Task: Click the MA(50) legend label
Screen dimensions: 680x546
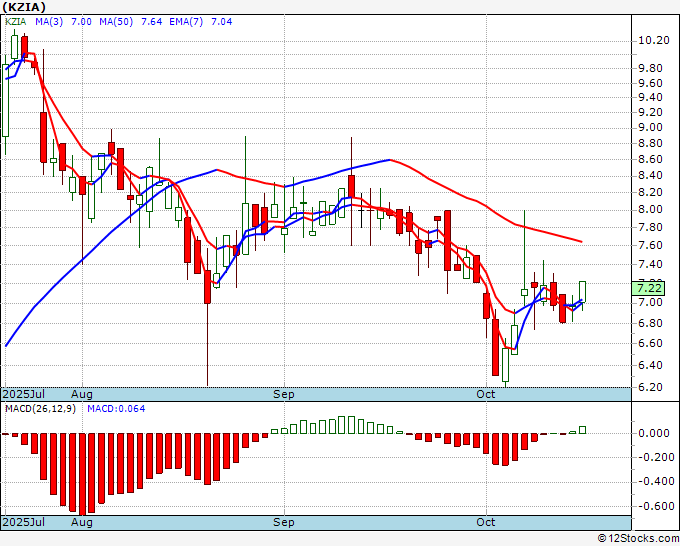Action: click(116, 22)
